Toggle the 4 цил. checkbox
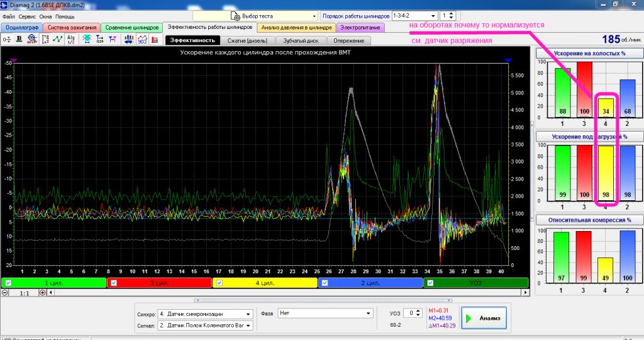 pyautogui.click(x=219, y=283)
